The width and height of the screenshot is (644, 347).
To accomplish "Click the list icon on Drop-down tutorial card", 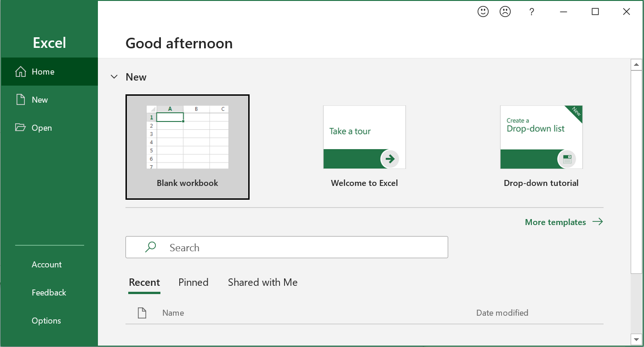I will pyautogui.click(x=567, y=159).
